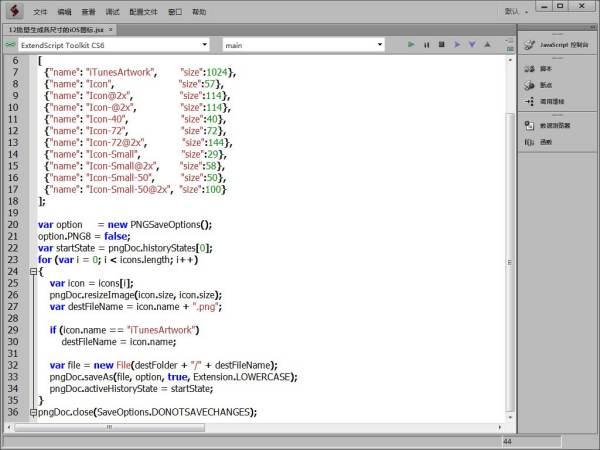Click the scroll left arrow of the editor
The image size is (600, 450).
[x=9, y=427]
